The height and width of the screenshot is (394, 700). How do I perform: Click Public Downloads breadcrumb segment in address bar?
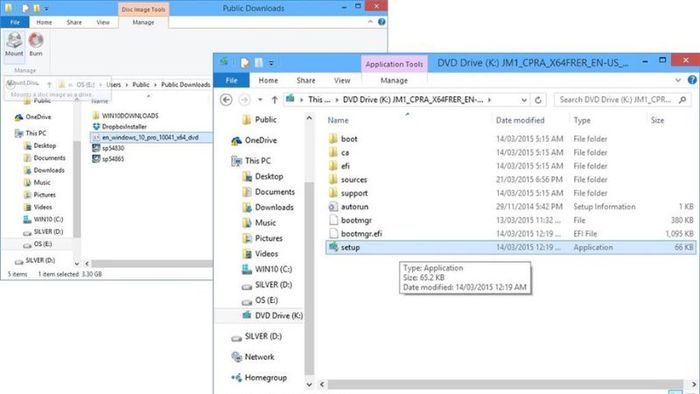click(185, 84)
